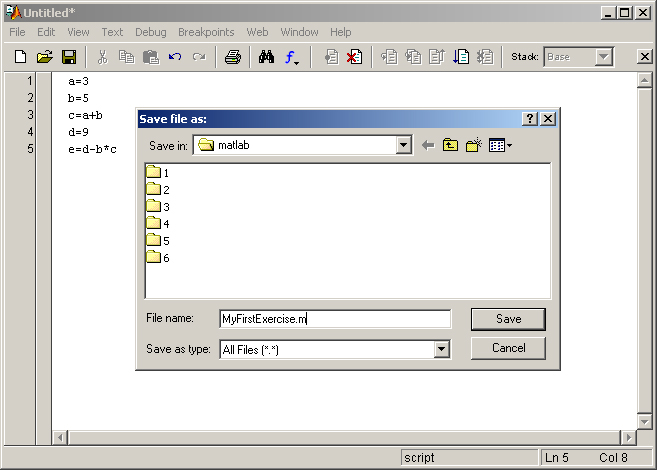
Task: Click code line b=5 in the editor
Action: click(78, 98)
